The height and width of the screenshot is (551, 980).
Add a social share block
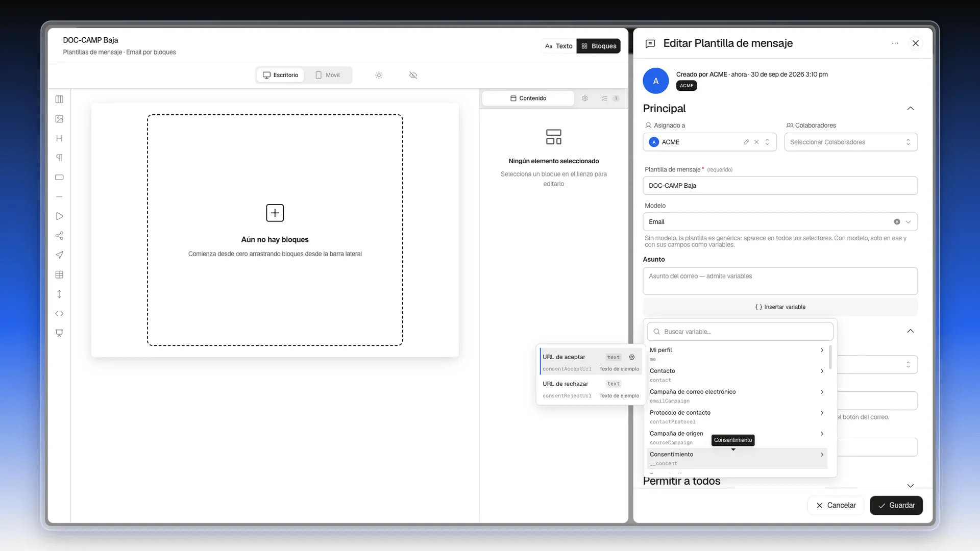(59, 236)
